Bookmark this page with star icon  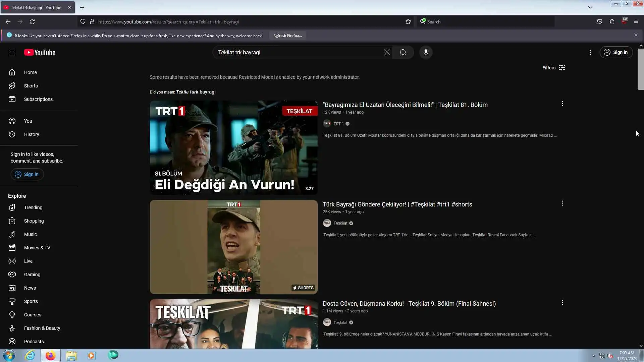pos(408,22)
